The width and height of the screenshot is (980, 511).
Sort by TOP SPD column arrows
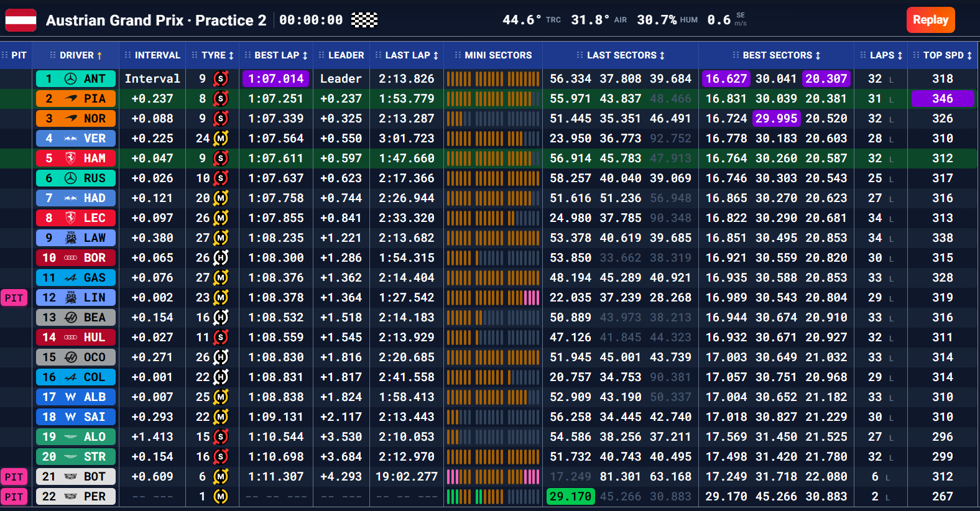tap(969, 55)
